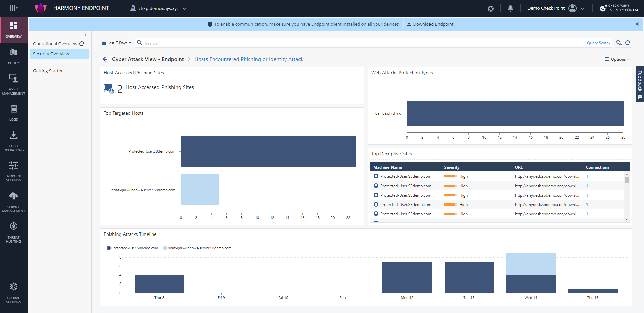This screenshot has height=313, width=644.
Task: Click the user avatar icon
Action: pos(572,8)
